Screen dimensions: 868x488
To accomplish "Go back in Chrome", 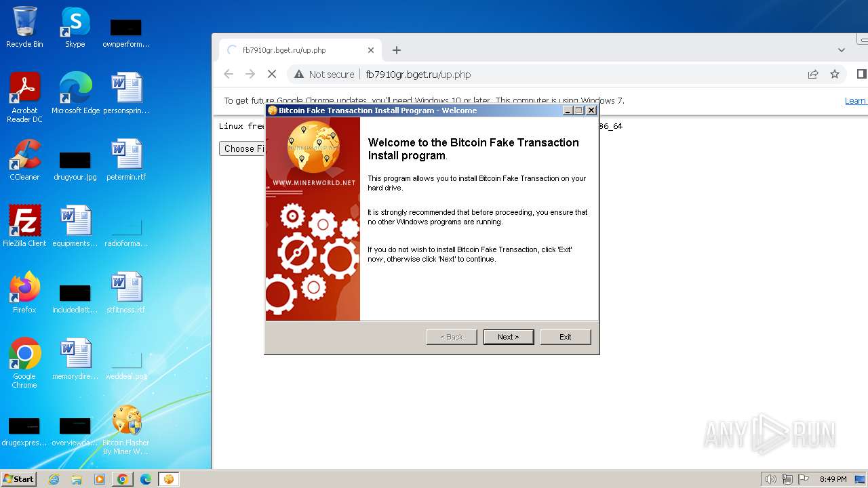I will pos(229,75).
